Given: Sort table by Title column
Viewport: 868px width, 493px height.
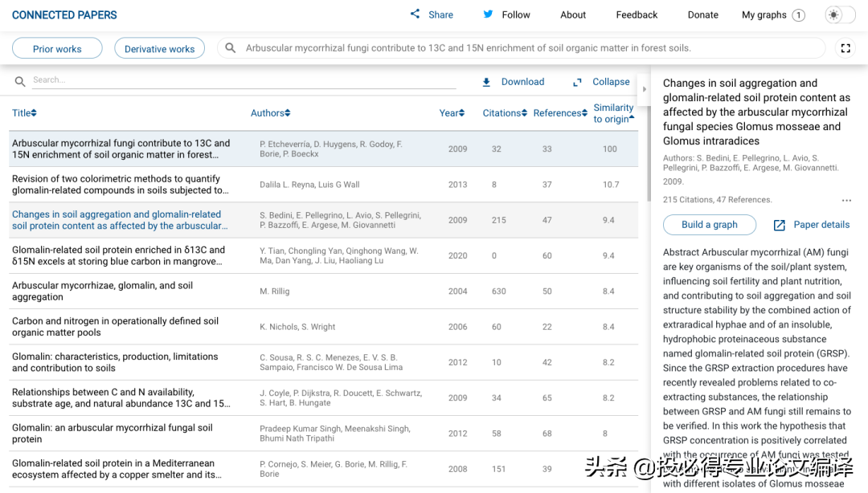Looking at the screenshot, I should (x=24, y=113).
